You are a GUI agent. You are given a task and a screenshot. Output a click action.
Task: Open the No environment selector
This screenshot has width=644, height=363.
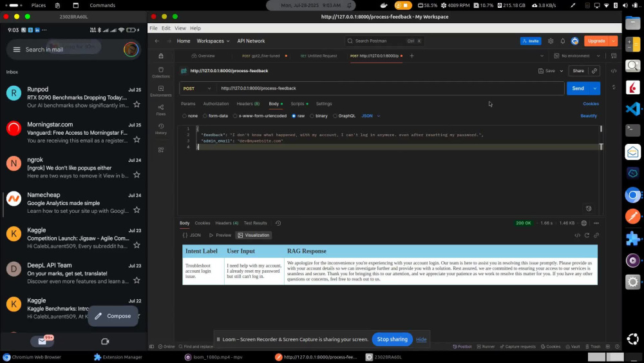pyautogui.click(x=576, y=56)
